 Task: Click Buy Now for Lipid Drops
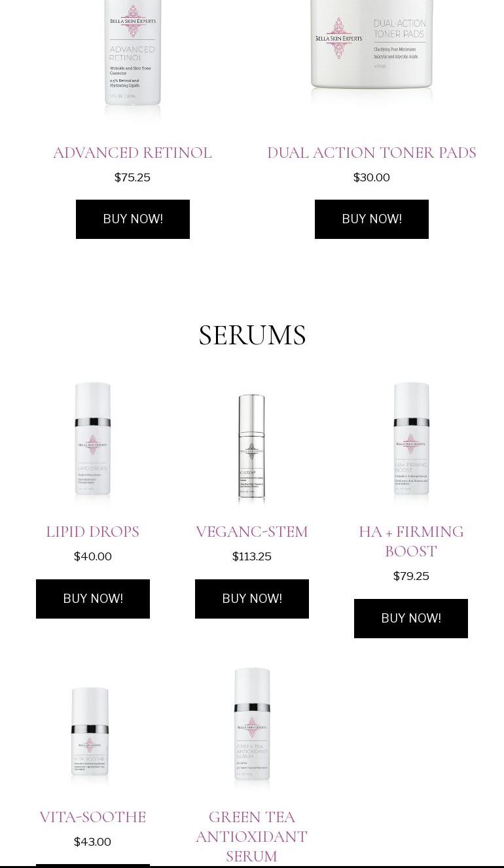point(93,599)
